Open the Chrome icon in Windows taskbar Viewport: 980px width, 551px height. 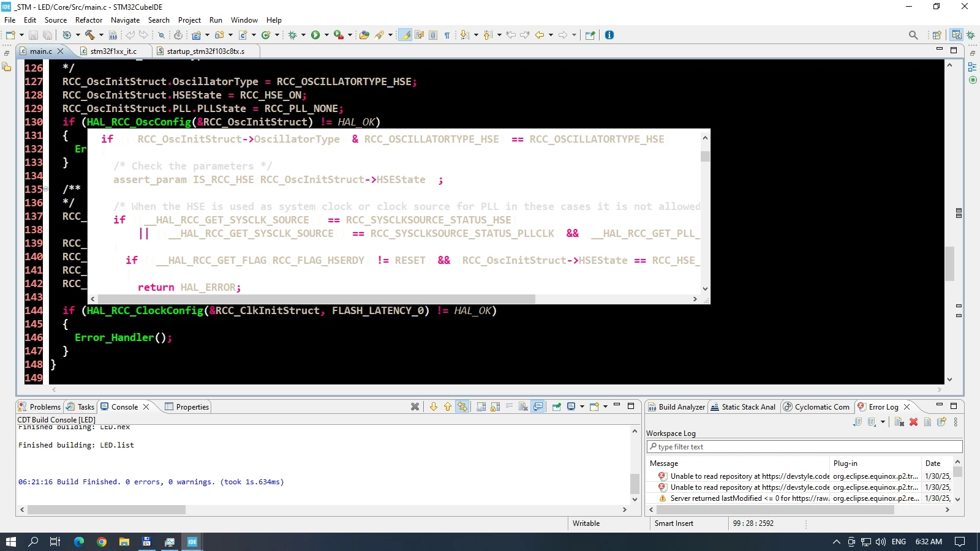[102, 542]
